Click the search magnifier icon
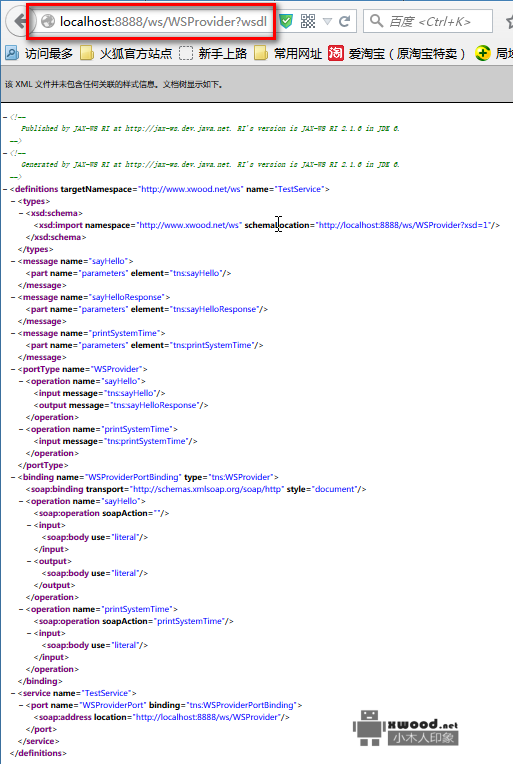The height and width of the screenshot is (764, 513). click(376, 20)
